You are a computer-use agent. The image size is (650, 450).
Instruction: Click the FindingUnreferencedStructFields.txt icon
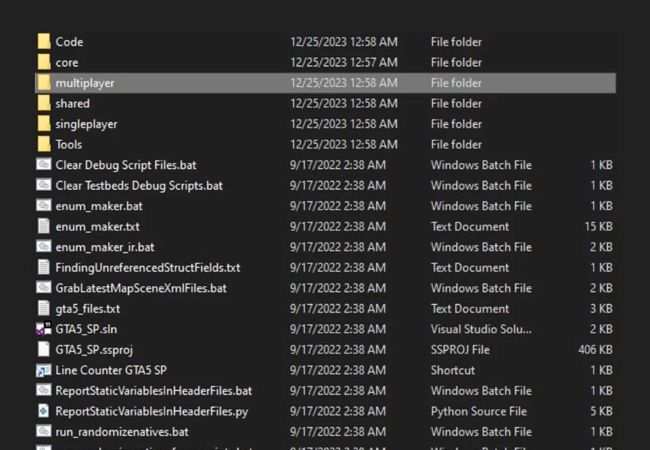44,267
